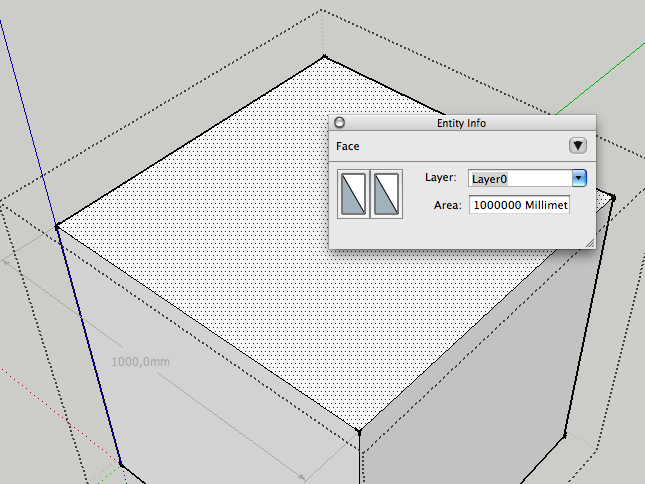Screen dimensions: 645x484
Task: Open the Layer dropdown arrow
Action: coord(578,178)
